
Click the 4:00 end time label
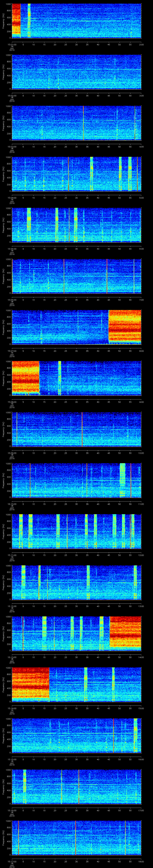141,146
